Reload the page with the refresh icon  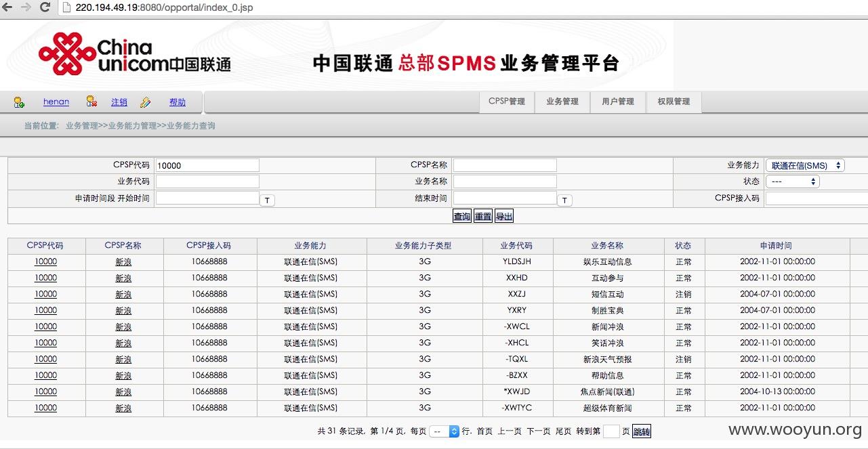click(x=45, y=7)
